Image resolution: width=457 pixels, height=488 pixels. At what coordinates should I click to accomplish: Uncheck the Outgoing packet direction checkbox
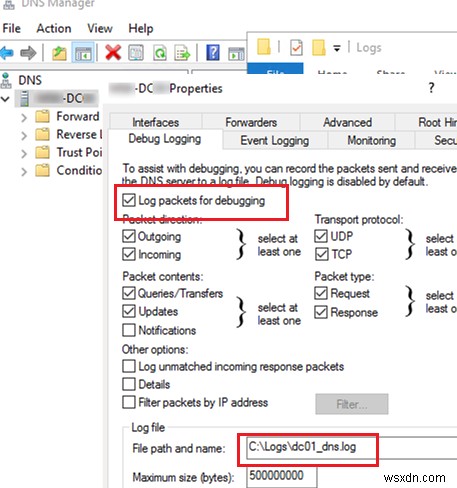click(x=129, y=236)
